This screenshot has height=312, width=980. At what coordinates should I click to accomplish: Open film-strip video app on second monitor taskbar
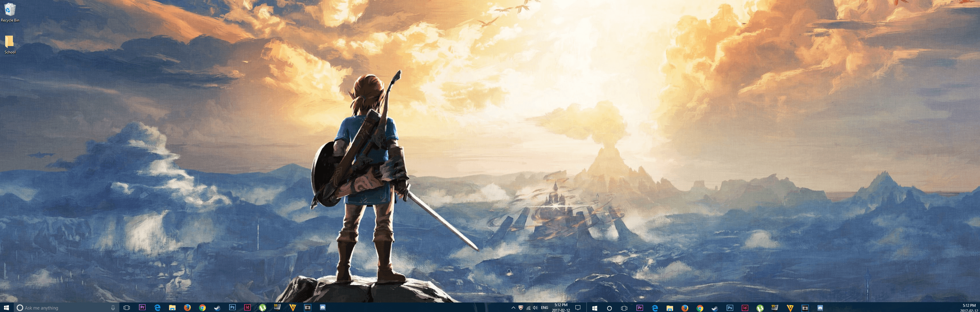[805, 308]
